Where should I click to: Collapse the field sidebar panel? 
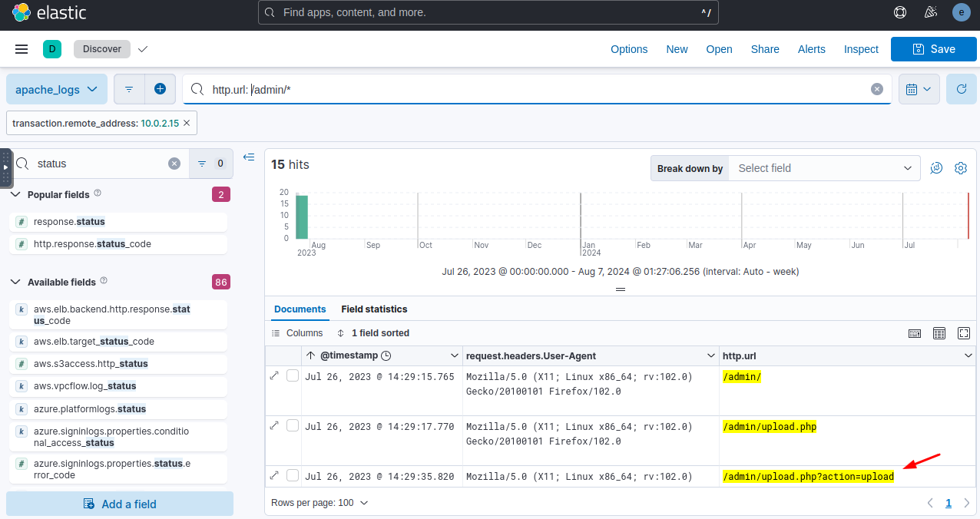[249, 157]
